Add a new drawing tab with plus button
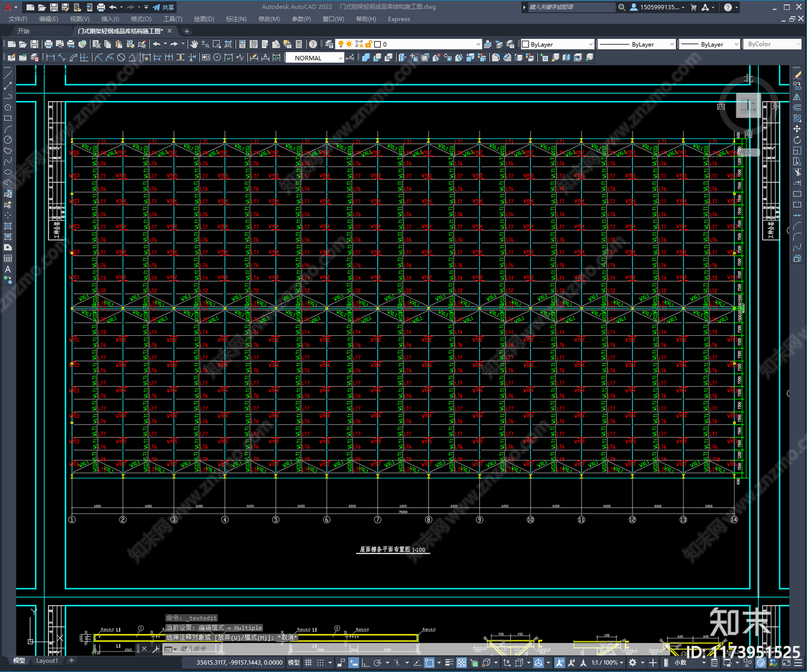 pyautogui.click(x=187, y=31)
